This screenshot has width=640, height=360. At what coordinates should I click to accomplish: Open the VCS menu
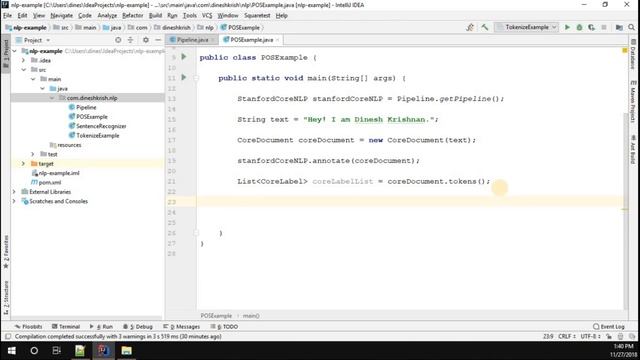(x=207, y=16)
